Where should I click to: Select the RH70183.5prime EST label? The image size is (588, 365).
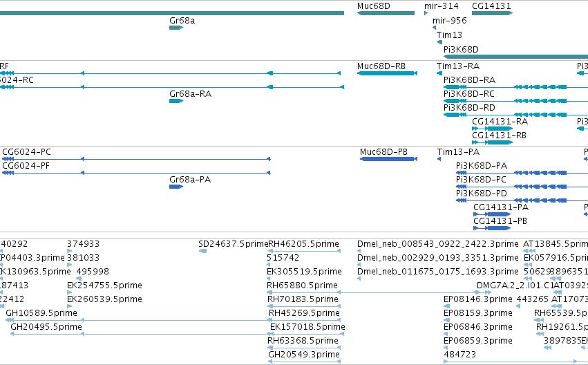(x=303, y=300)
